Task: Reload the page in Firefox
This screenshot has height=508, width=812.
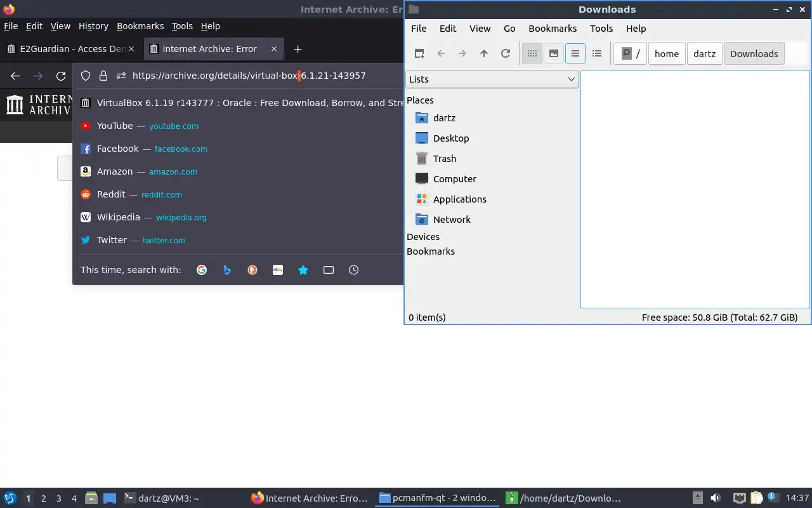Action: point(61,76)
